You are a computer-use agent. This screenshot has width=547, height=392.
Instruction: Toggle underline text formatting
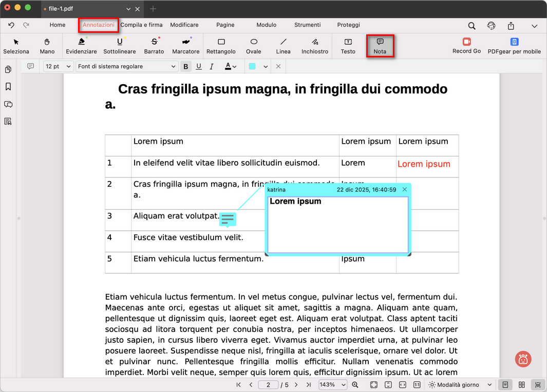(x=199, y=66)
